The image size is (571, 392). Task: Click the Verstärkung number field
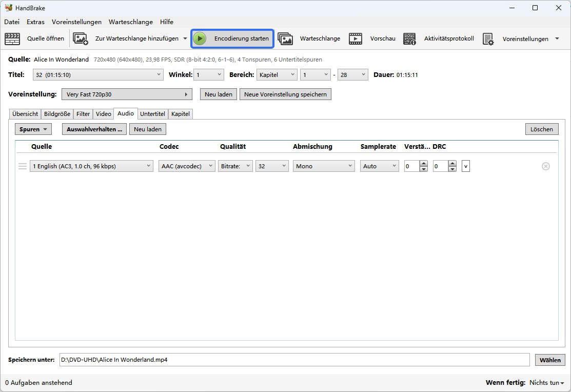(412, 166)
